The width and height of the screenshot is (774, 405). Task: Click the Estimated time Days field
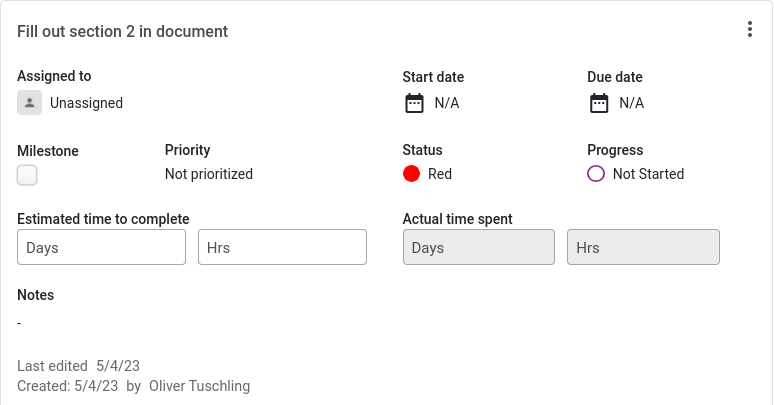click(102, 247)
